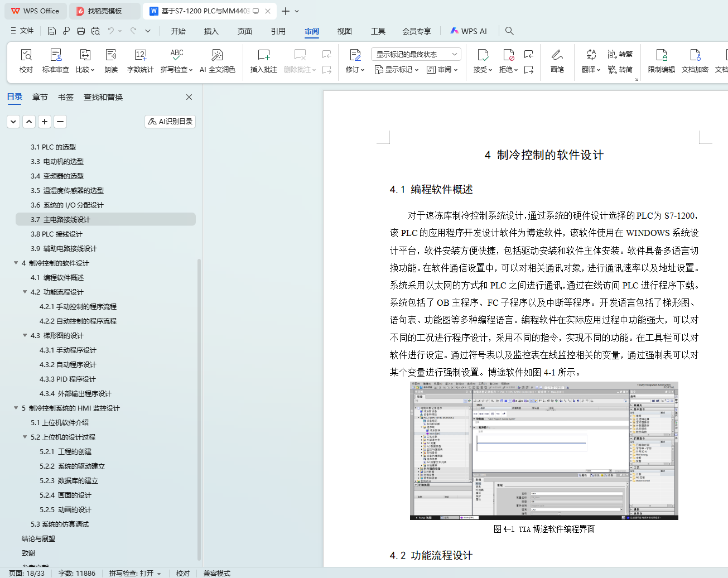Screen dimensions: 728x578
Task: Start 朗读 read-aloud tool
Action: click(111, 61)
